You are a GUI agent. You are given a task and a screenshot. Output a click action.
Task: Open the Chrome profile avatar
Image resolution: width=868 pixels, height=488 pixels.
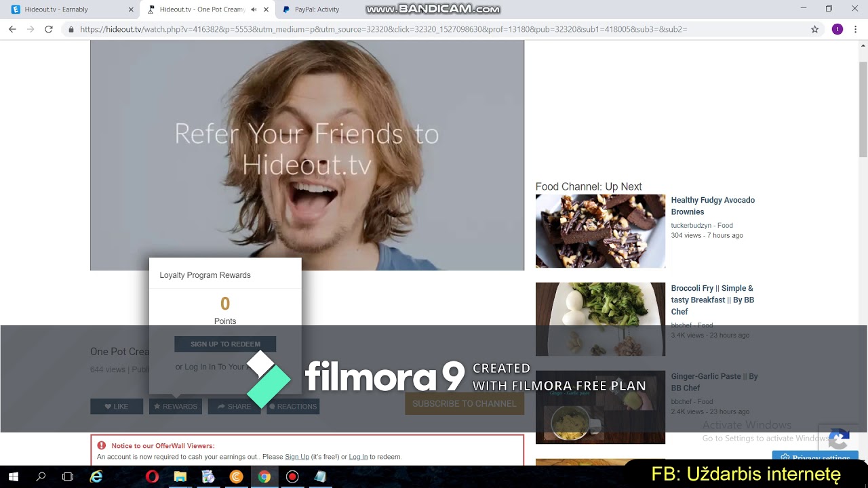point(837,29)
